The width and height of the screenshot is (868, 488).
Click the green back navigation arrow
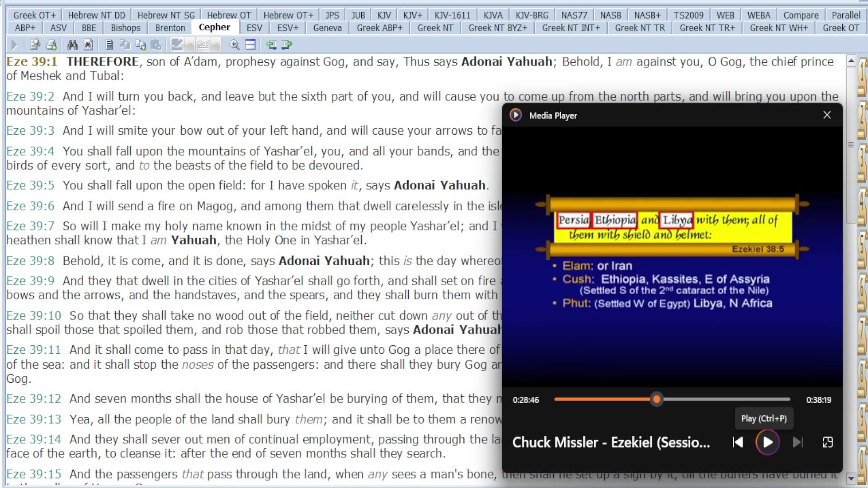pos(271,44)
